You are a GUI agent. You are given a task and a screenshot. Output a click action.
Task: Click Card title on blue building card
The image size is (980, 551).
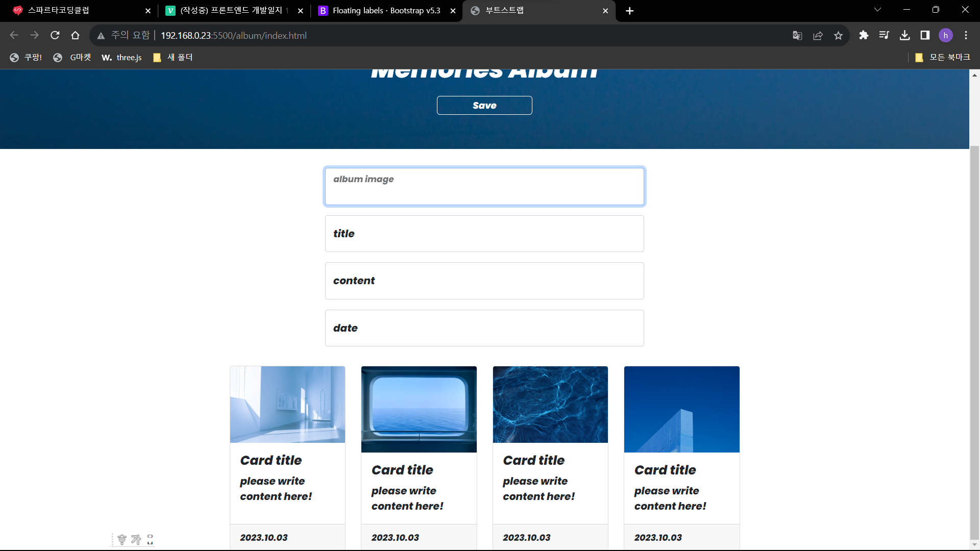tap(665, 470)
